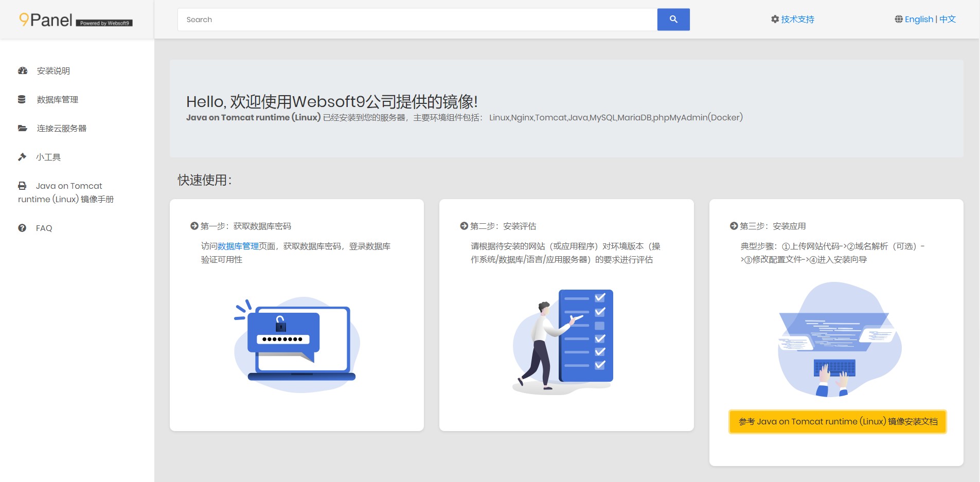Click the 快速使用 section heading
Screen dimensions: 980x482
pyautogui.click(x=205, y=180)
